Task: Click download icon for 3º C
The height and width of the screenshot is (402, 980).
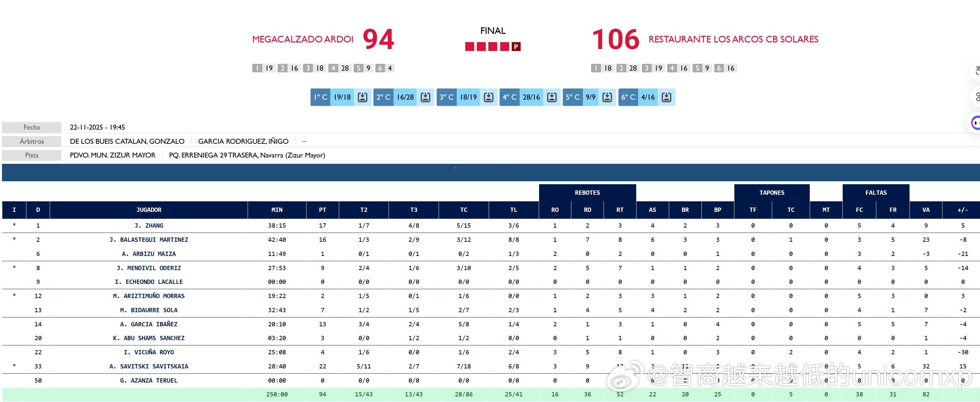Action: coord(488,97)
